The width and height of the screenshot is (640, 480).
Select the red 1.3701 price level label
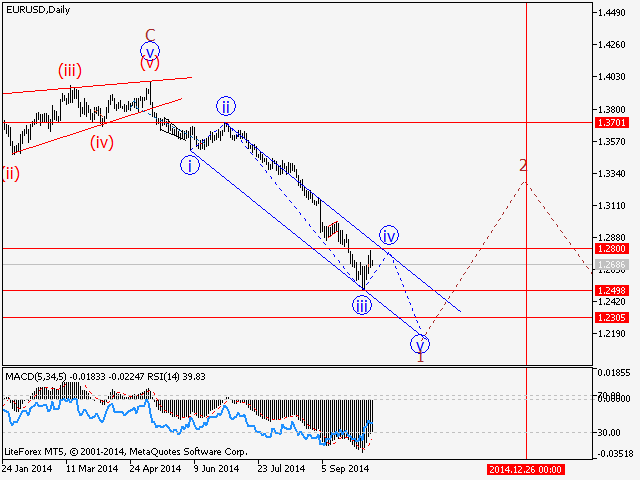click(x=611, y=122)
